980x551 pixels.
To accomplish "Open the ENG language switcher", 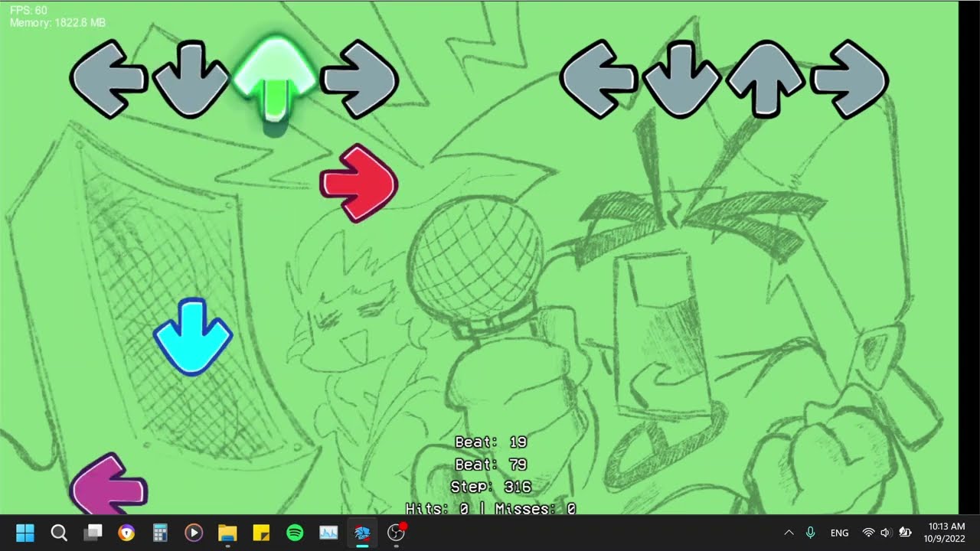I will (x=839, y=533).
